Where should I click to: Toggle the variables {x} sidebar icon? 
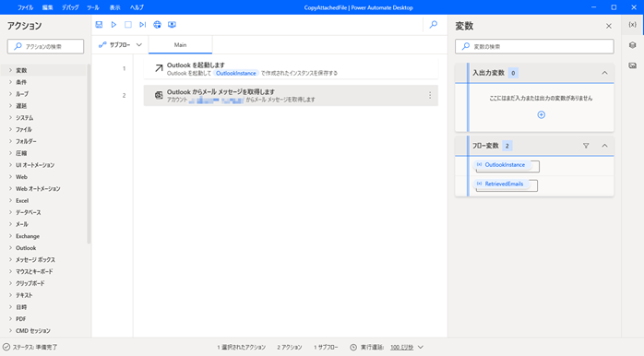point(633,25)
